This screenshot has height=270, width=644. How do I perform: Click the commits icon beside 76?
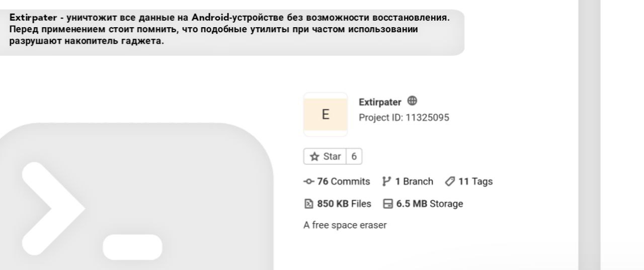click(x=308, y=181)
